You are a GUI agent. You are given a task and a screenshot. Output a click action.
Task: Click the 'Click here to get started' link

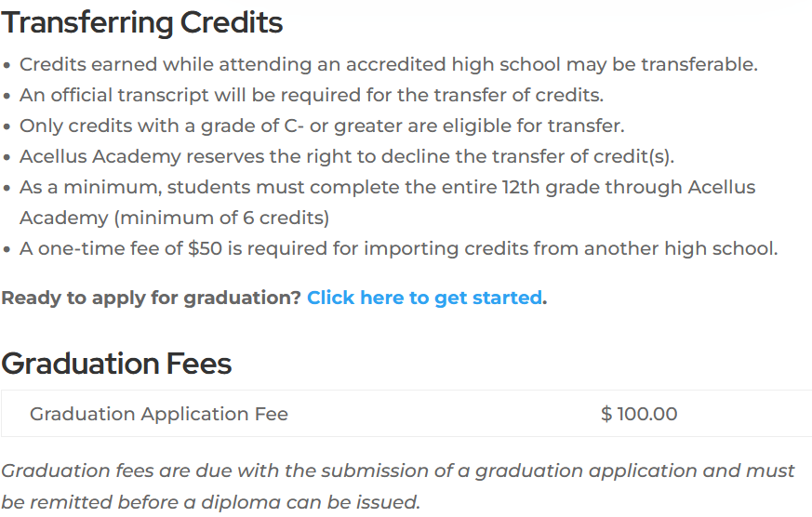coord(424,298)
